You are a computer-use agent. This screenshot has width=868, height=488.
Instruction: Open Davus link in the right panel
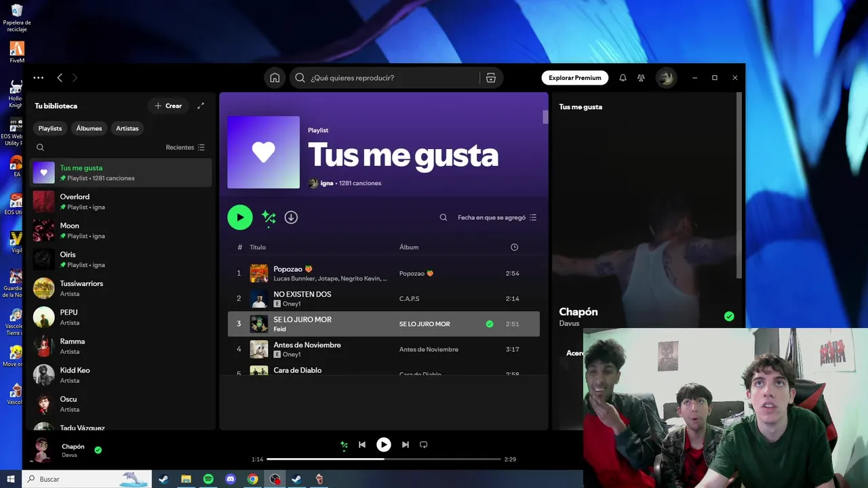[x=570, y=324]
